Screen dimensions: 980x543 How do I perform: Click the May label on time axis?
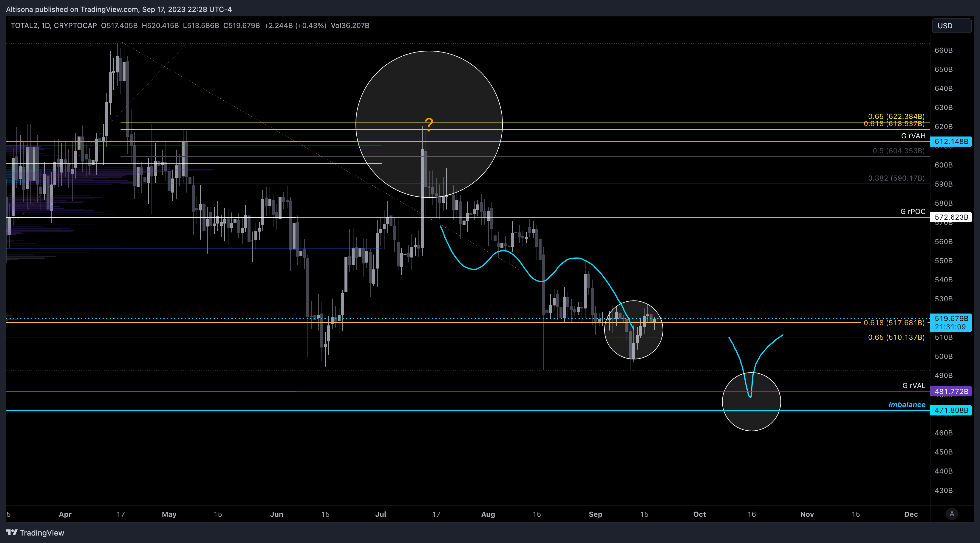coord(169,514)
